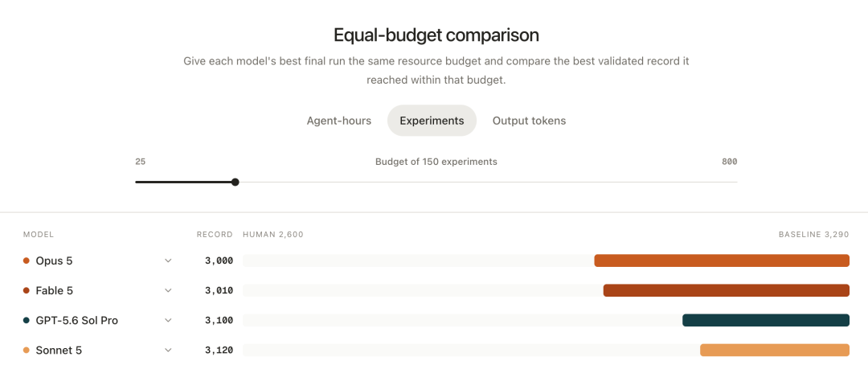The height and width of the screenshot is (365, 868).
Task: Switch to the Agent-hours tab
Action: [339, 121]
